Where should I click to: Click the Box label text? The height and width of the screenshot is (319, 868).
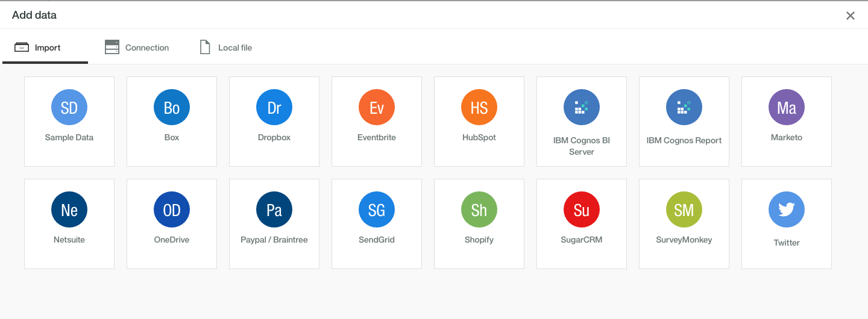[x=172, y=137]
